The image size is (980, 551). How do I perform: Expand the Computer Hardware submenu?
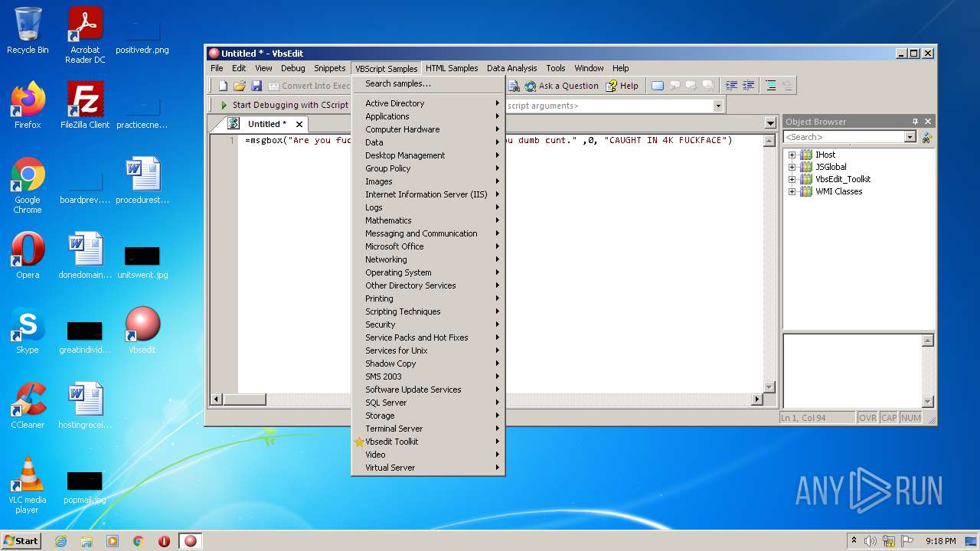(x=428, y=129)
